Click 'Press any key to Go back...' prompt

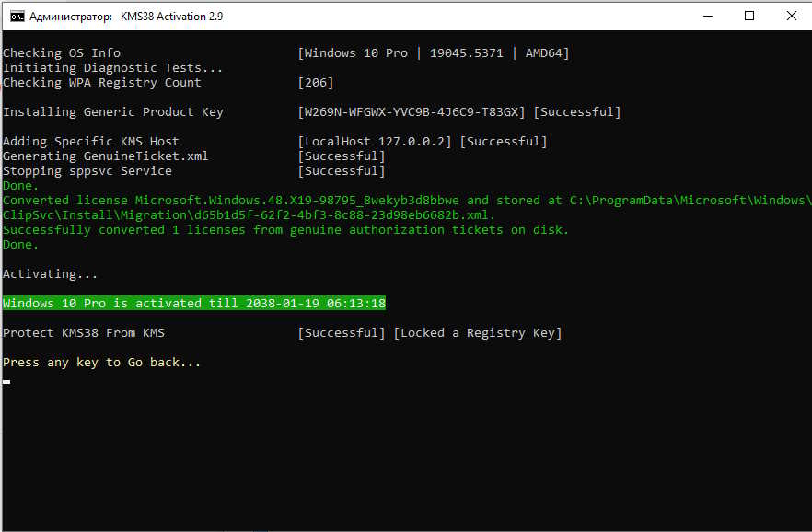click(x=101, y=363)
